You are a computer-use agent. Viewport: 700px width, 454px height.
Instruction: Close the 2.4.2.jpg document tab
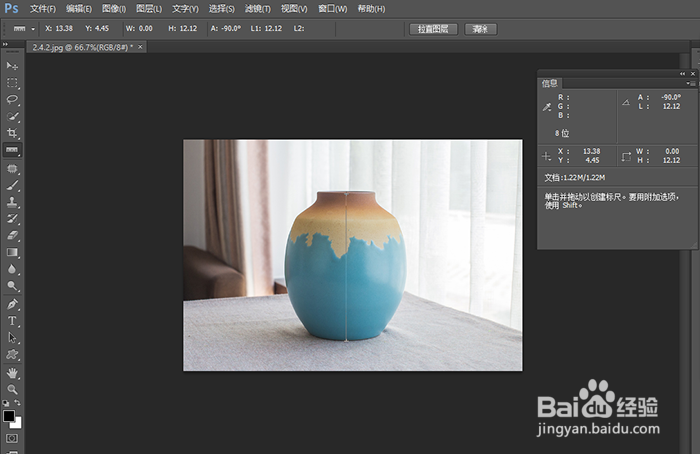pos(140,46)
